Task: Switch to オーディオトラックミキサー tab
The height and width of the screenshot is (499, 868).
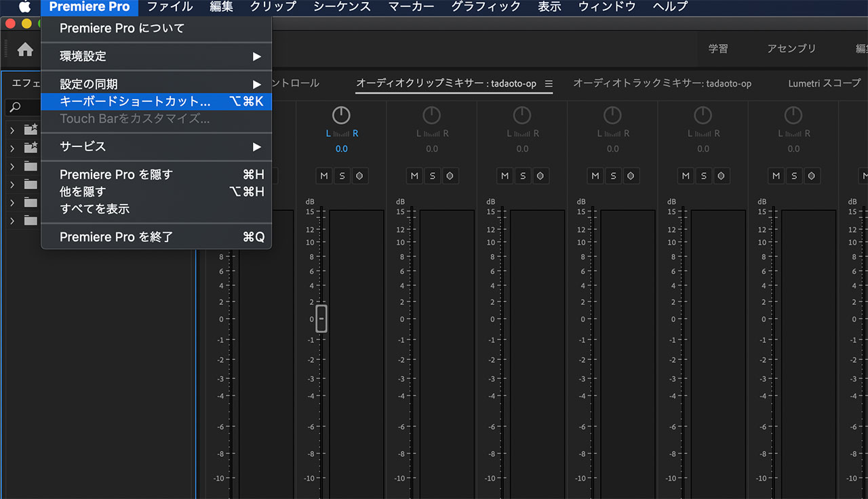Action: tap(662, 83)
